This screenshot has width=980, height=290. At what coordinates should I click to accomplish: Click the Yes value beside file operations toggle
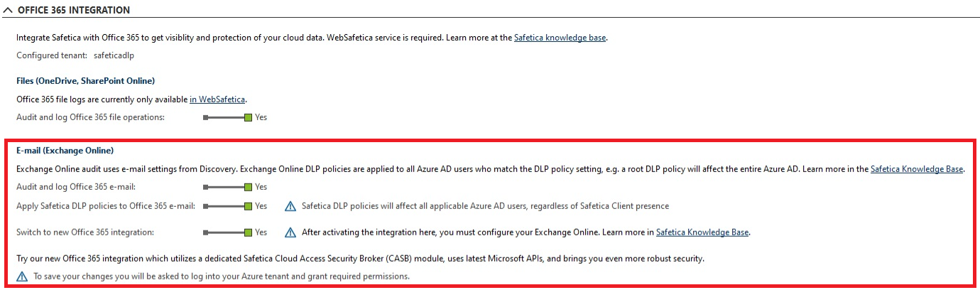(261, 117)
